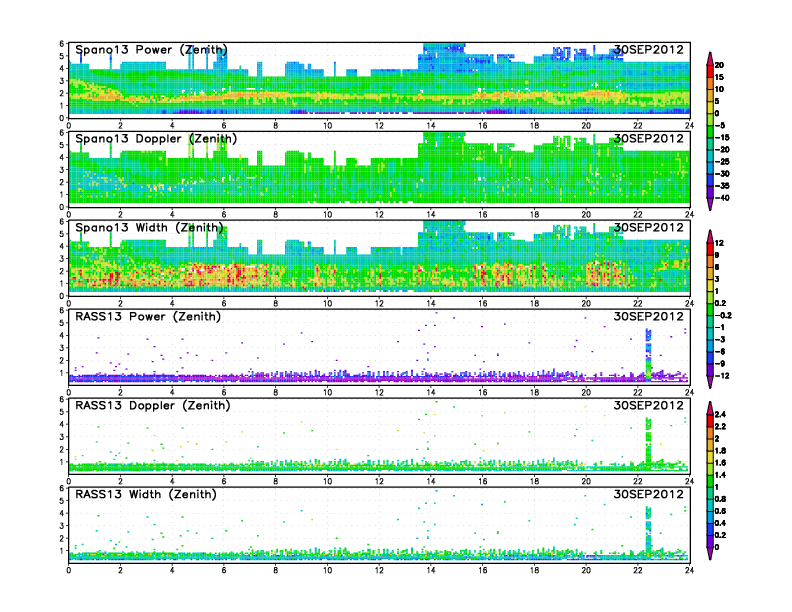This screenshot has width=792, height=612.
Task: Click the hour 6 tick under Spano13 Width panel
Action: tap(224, 303)
